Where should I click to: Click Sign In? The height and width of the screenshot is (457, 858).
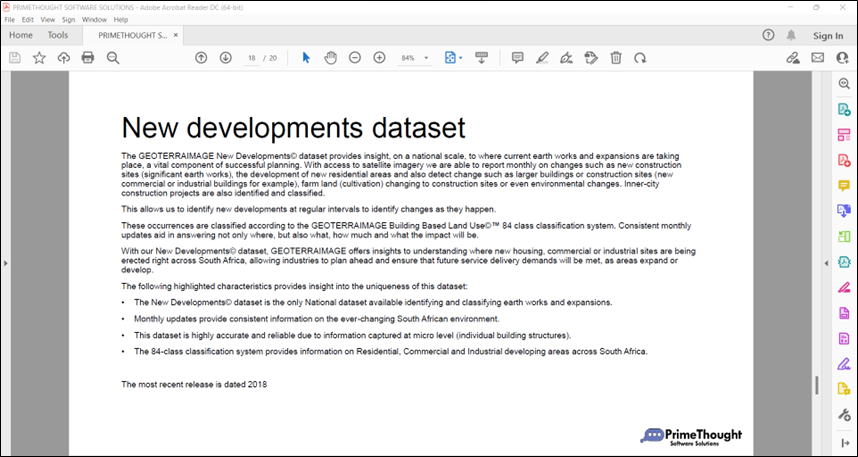pyautogui.click(x=828, y=36)
